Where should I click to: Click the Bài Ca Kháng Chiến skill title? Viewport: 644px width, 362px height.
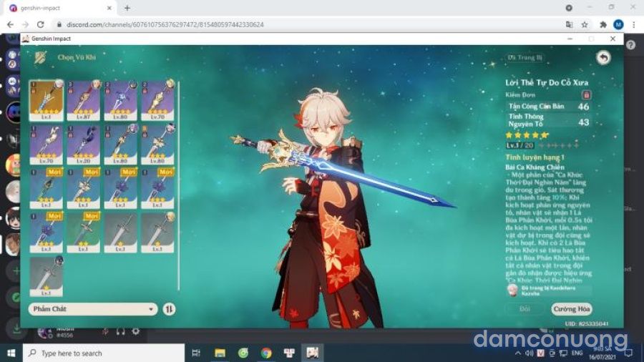(535, 167)
